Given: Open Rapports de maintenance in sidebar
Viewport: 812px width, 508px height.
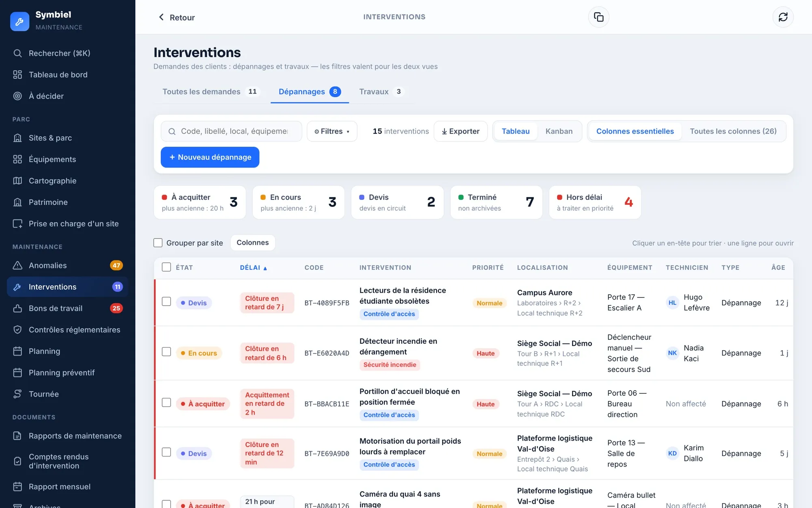Looking at the screenshot, I should [67, 436].
